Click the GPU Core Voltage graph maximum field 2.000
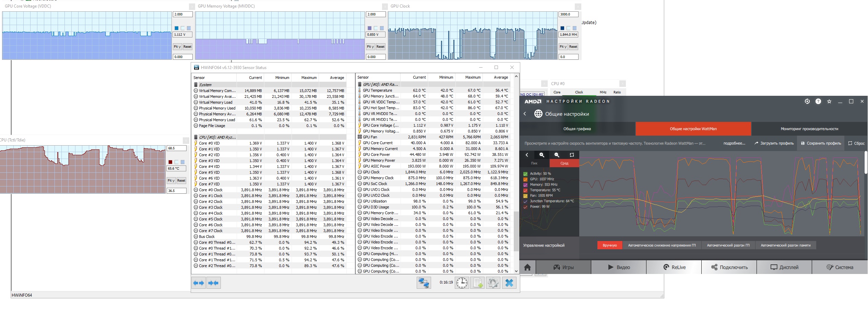Image resolution: width=868 pixels, height=332 pixels. pos(183,14)
